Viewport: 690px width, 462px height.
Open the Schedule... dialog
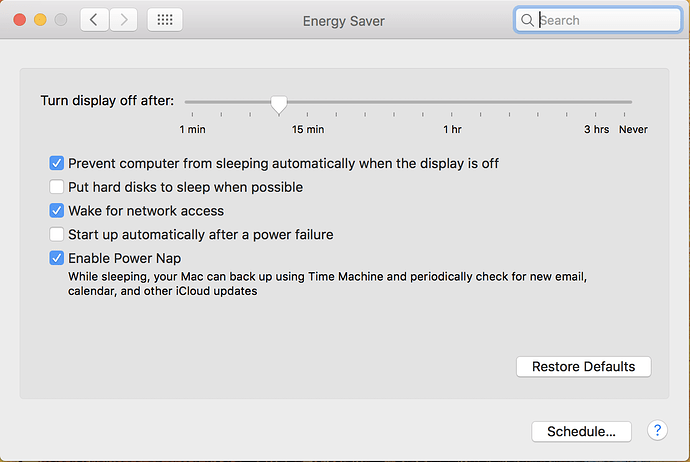point(581,431)
